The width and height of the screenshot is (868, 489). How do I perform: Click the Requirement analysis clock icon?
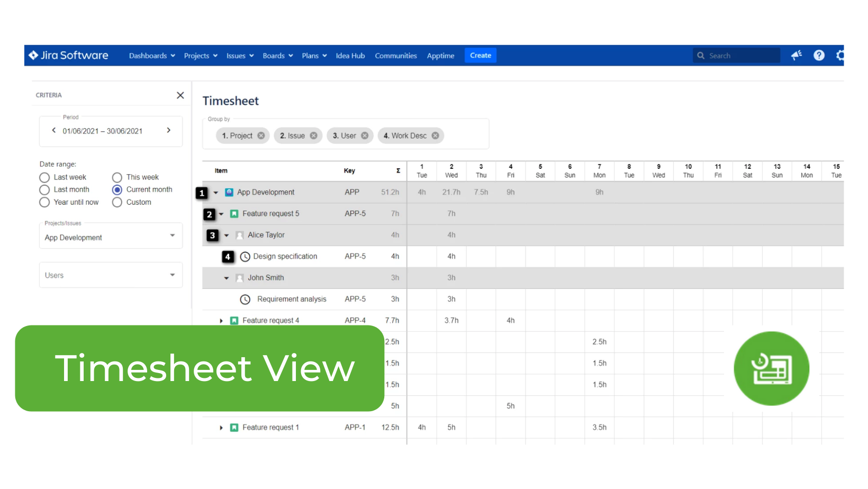(245, 300)
